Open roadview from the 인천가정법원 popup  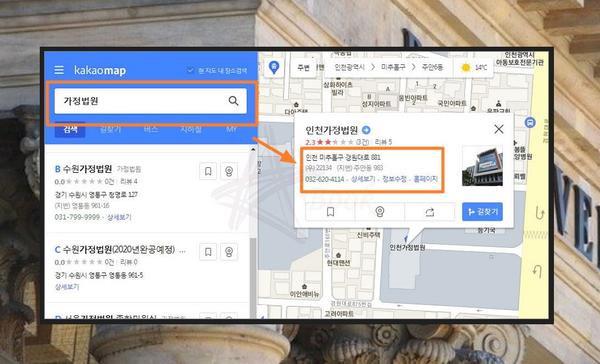tap(380, 212)
